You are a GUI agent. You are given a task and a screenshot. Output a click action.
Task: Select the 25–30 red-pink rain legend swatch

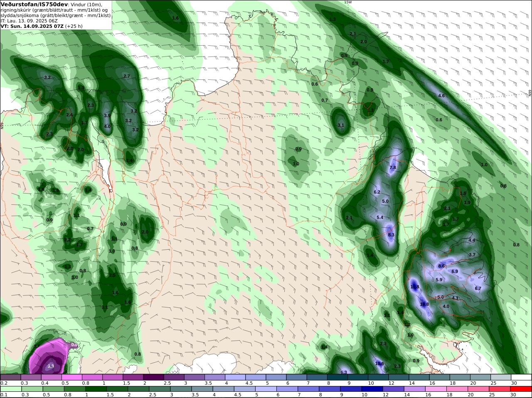point(500,389)
